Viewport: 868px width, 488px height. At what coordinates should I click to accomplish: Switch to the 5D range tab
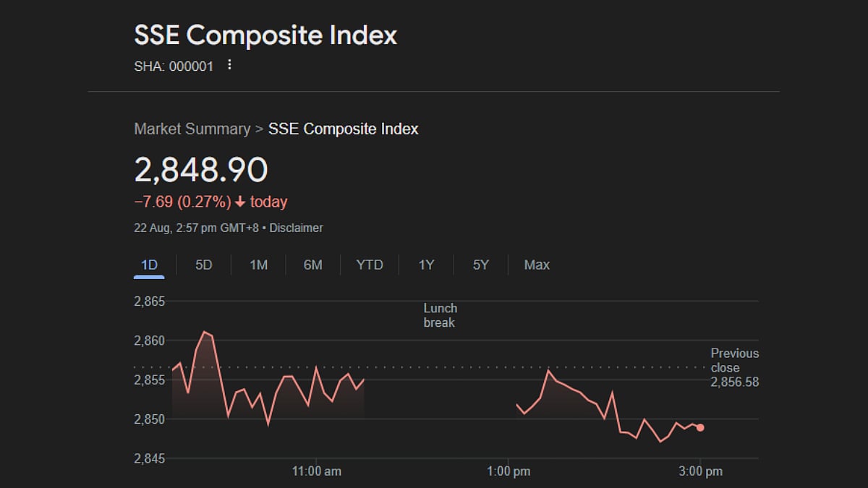(x=204, y=265)
